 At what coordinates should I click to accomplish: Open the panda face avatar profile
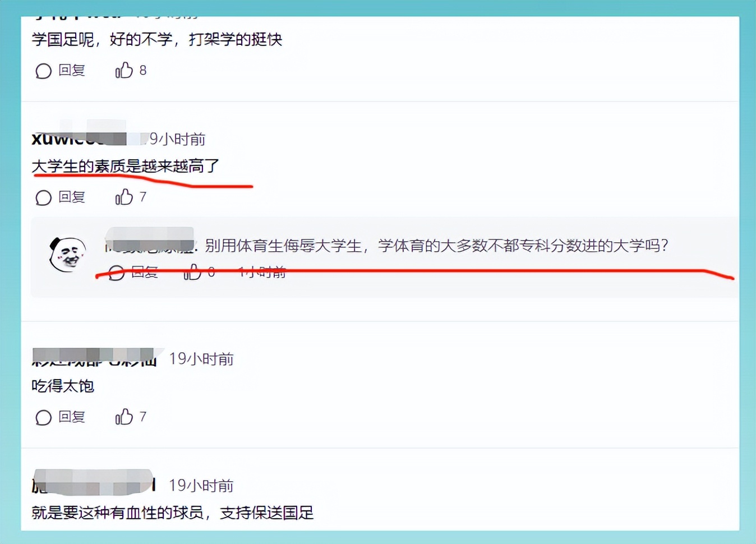68,254
